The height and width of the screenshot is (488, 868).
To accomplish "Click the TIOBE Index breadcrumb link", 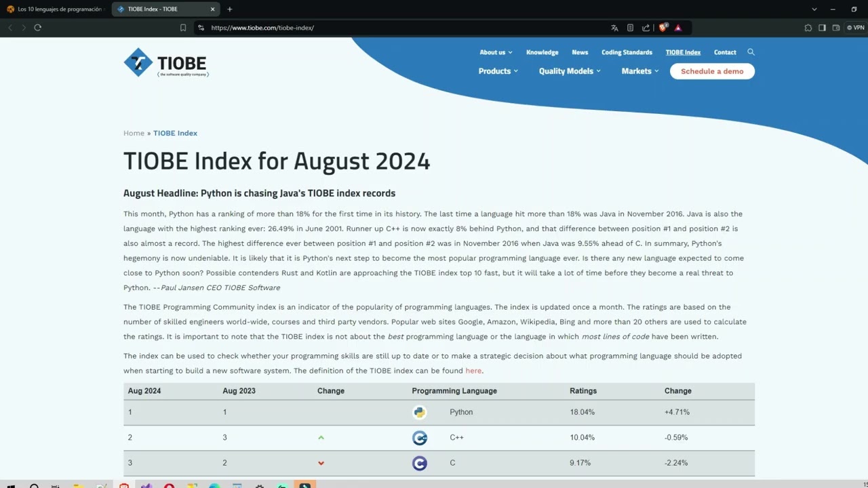I will pyautogui.click(x=175, y=133).
